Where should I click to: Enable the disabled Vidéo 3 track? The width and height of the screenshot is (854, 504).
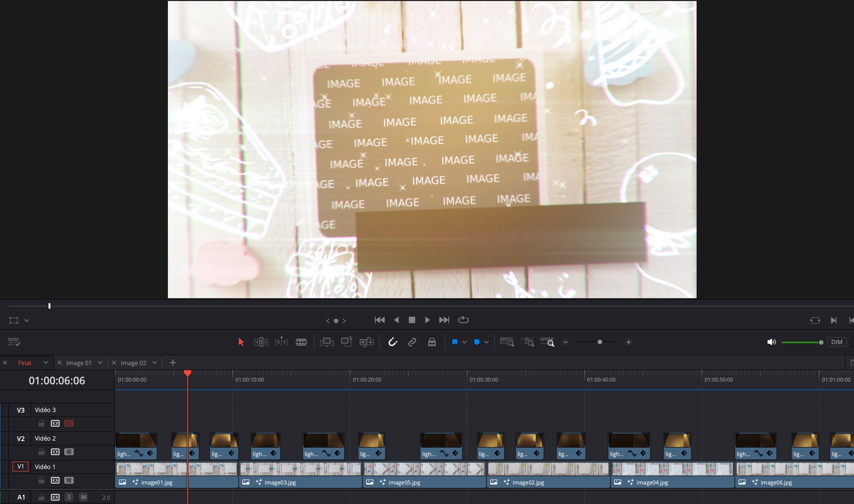pyautogui.click(x=69, y=423)
